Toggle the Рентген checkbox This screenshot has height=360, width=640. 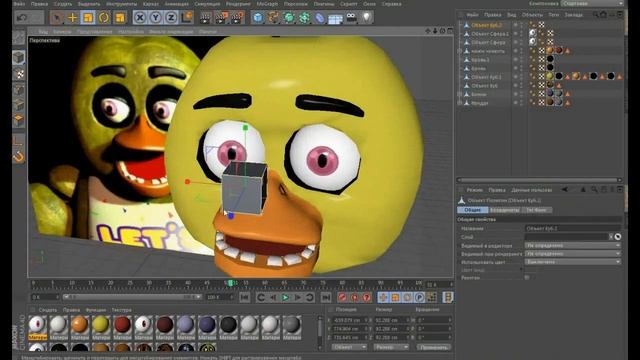pos(527,278)
